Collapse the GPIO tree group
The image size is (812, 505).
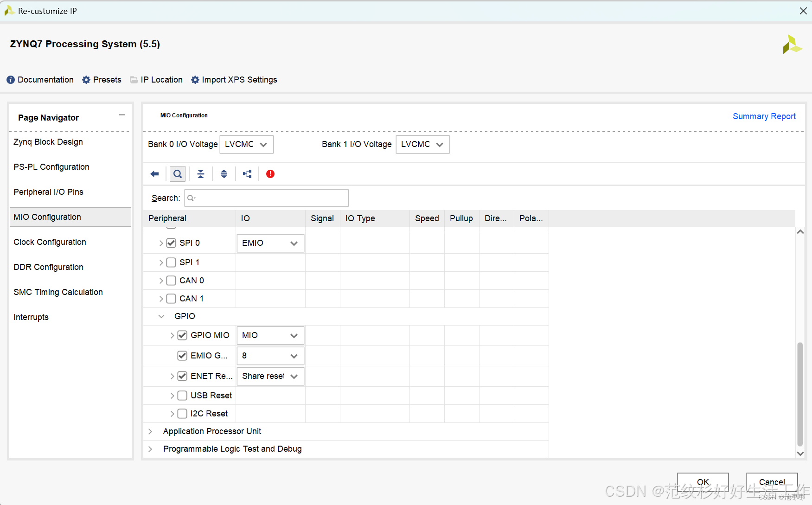161,316
